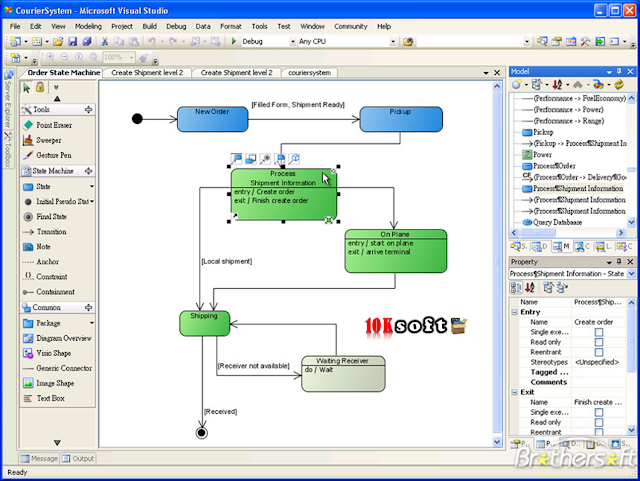Open the 100% zoom level dropdown
This screenshot has width=640, height=481.
(x=131, y=58)
